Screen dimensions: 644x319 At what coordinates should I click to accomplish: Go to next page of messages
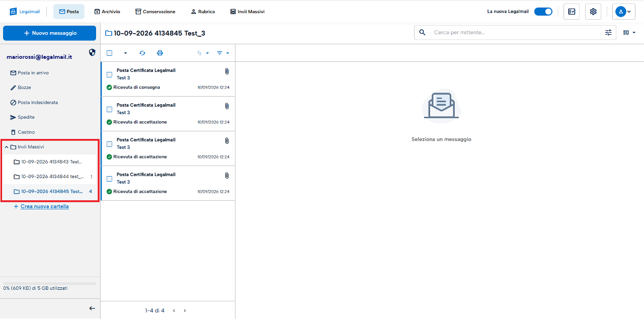tap(185, 310)
